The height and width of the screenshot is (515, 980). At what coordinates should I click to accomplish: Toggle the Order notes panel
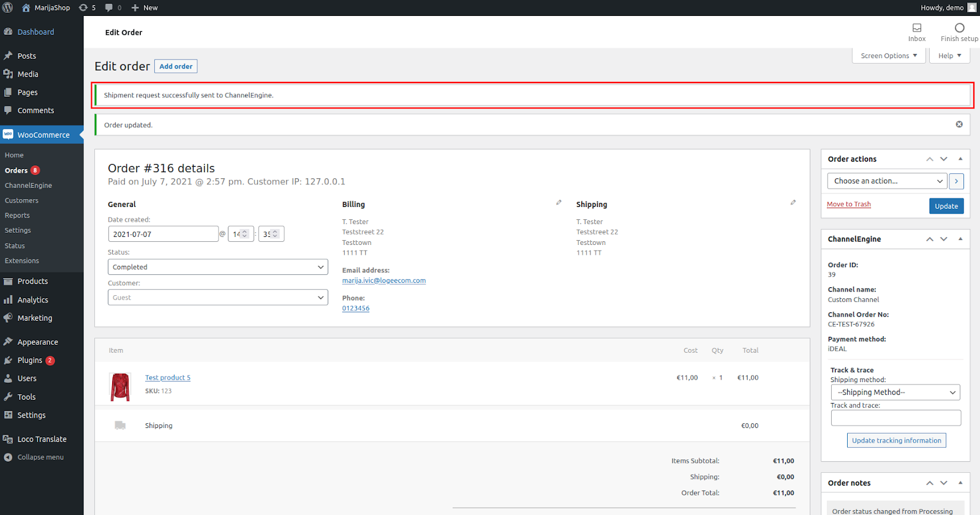[960, 483]
